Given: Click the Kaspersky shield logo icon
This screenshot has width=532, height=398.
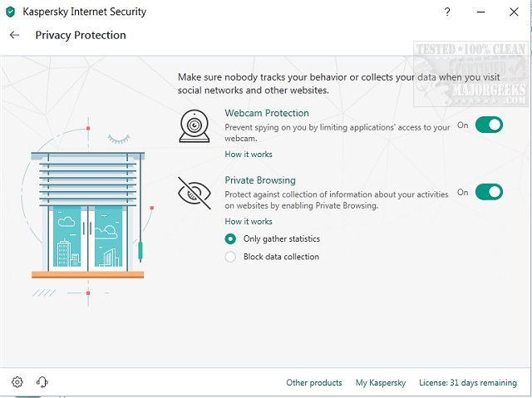Looking at the screenshot, I should coord(11,12).
